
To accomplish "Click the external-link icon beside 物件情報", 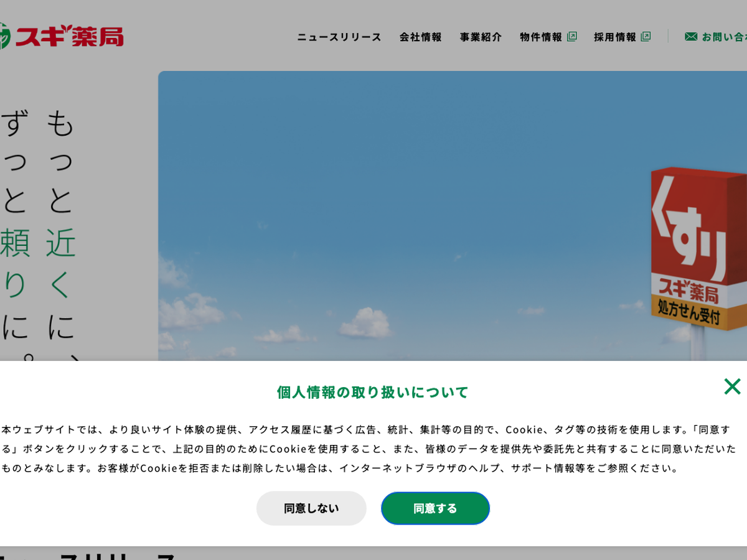I will pyautogui.click(x=571, y=37).
